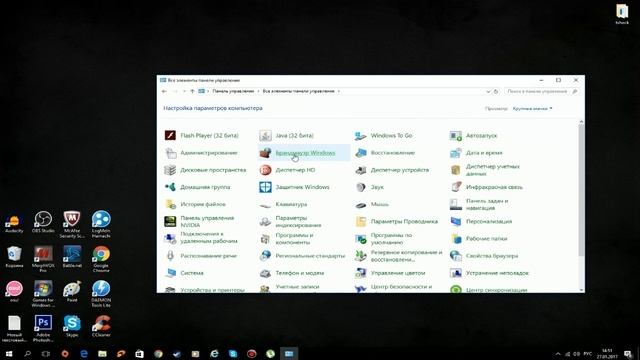Select Paint desktop shortcut

point(72,291)
